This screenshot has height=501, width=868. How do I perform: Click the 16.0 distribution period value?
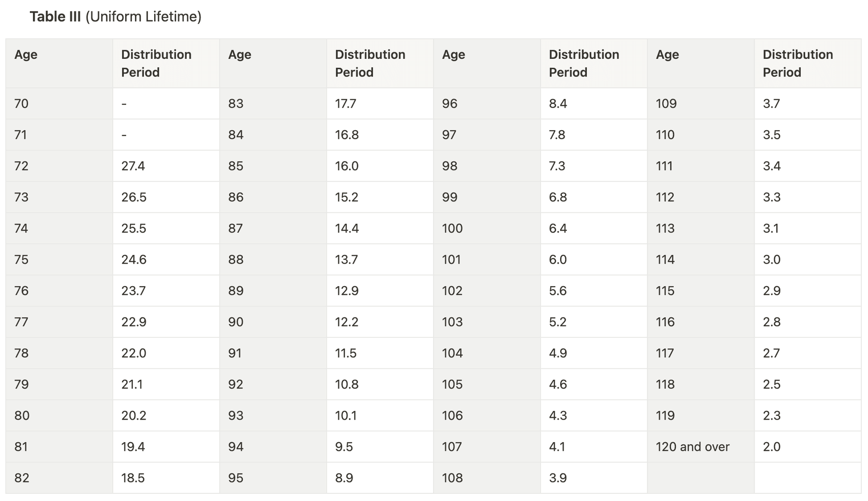pyautogui.click(x=347, y=166)
